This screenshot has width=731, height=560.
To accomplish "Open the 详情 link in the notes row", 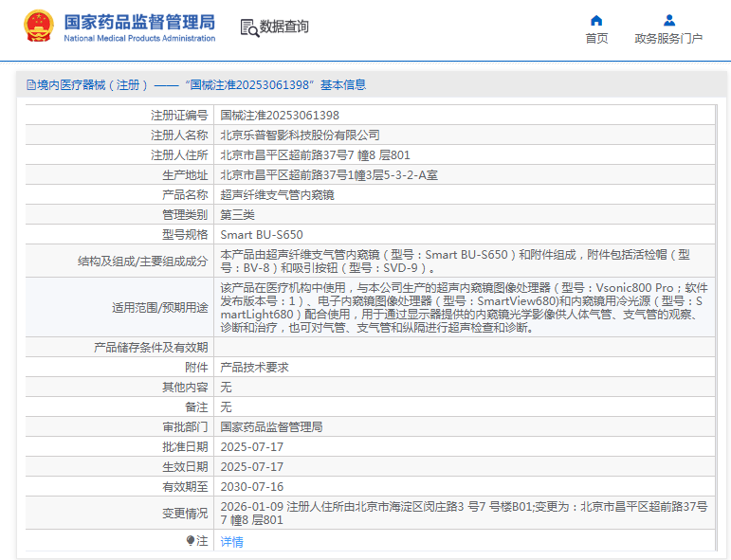I will (x=231, y=542).
